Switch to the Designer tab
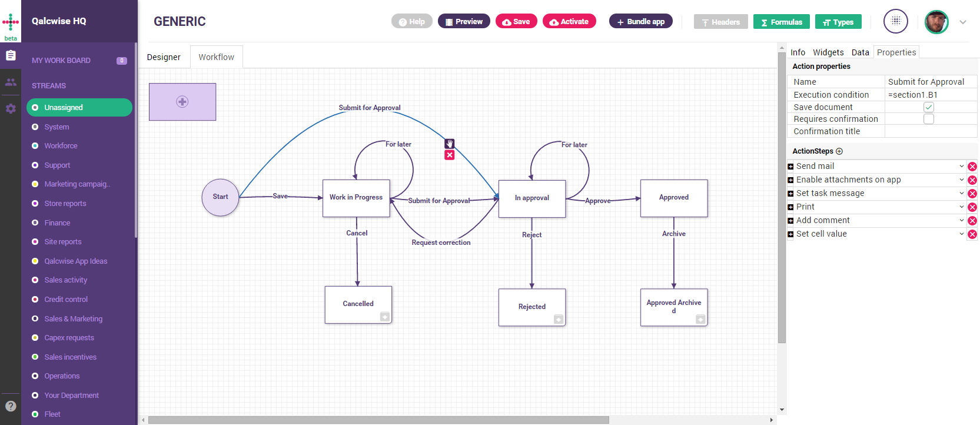Screen dimensions: 980x425 tap(164, 57)
